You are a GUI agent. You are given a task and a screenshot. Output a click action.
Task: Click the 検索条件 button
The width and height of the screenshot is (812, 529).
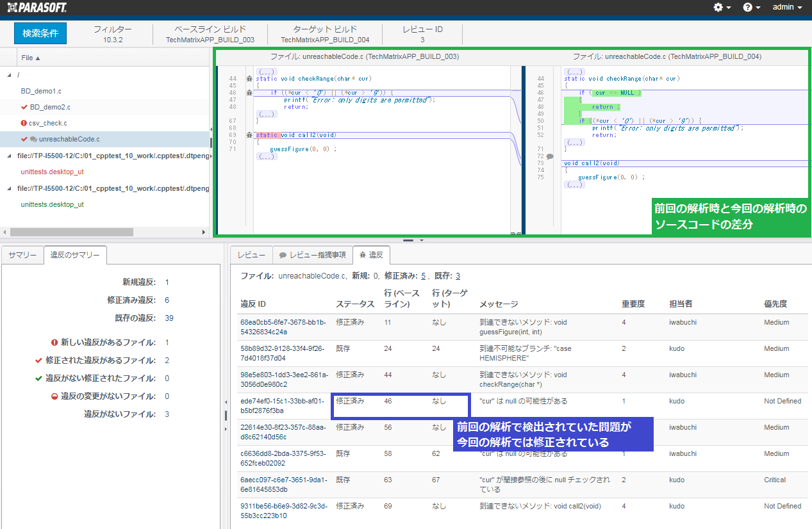[x=40, y=33]
